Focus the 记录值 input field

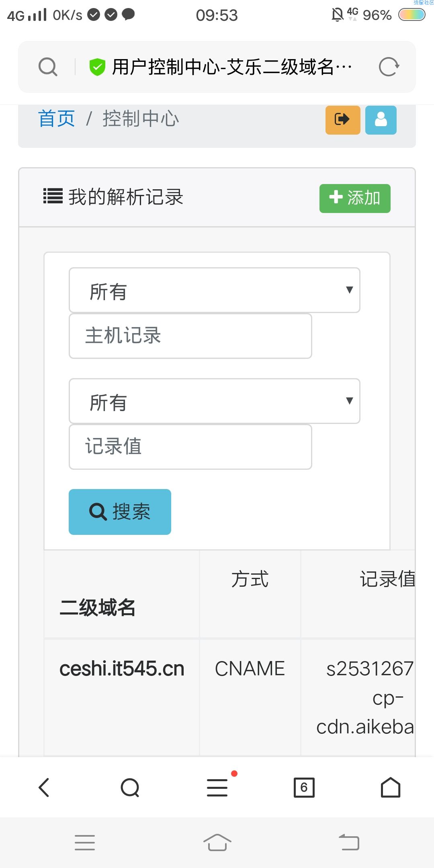click(190, 447)
